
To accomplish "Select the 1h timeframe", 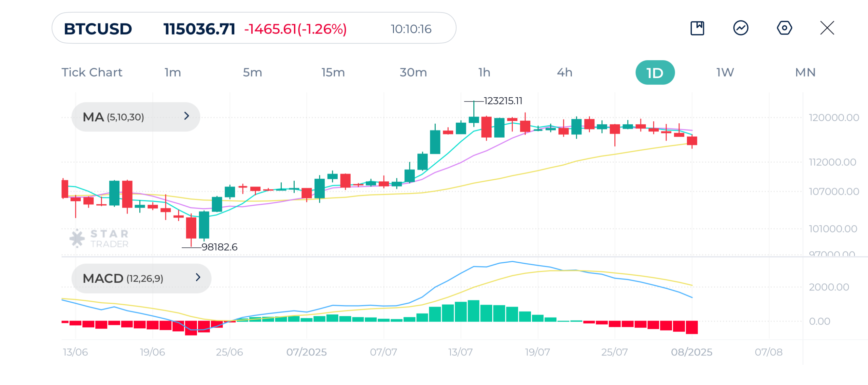I will tap(484, 73).
